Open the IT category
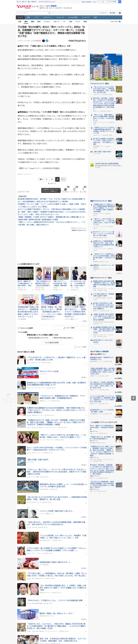138x644 pixels. [64, 21]
